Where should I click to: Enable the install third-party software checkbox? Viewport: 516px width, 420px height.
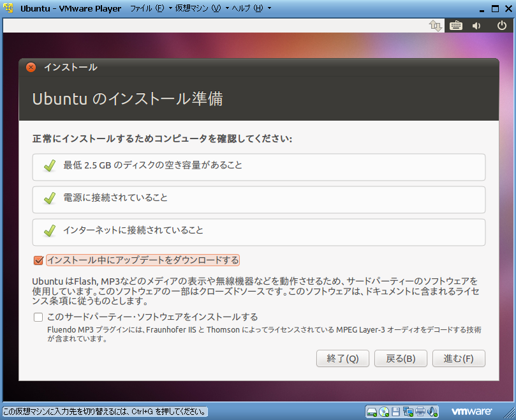coord(38,317)
